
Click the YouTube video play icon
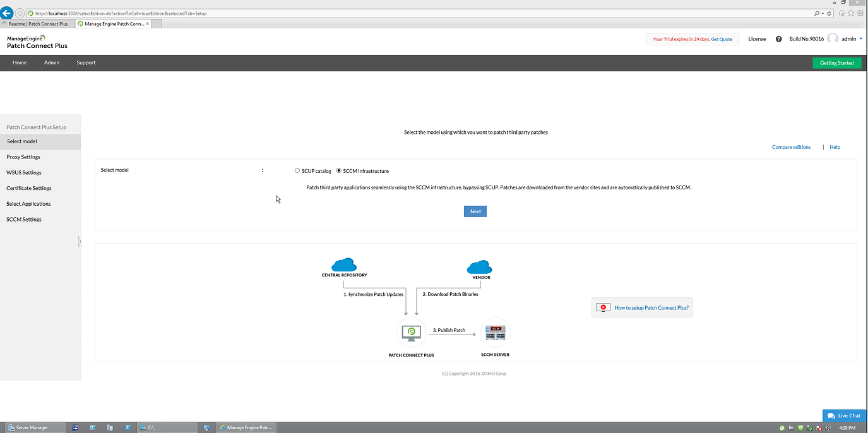click(x=603, y=307)
